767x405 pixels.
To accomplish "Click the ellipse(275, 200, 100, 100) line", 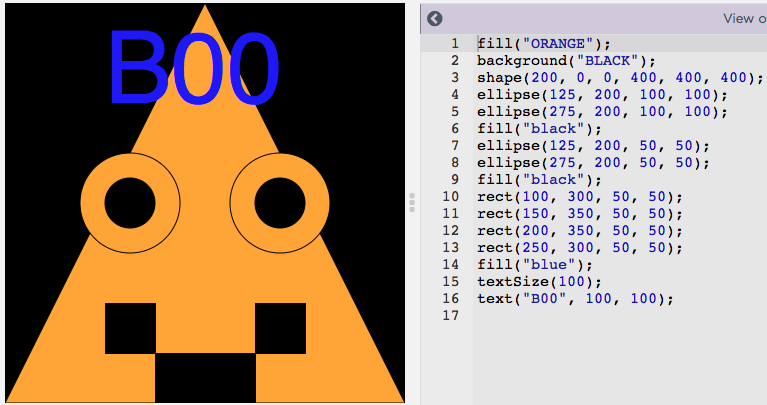I will point(602,112).
